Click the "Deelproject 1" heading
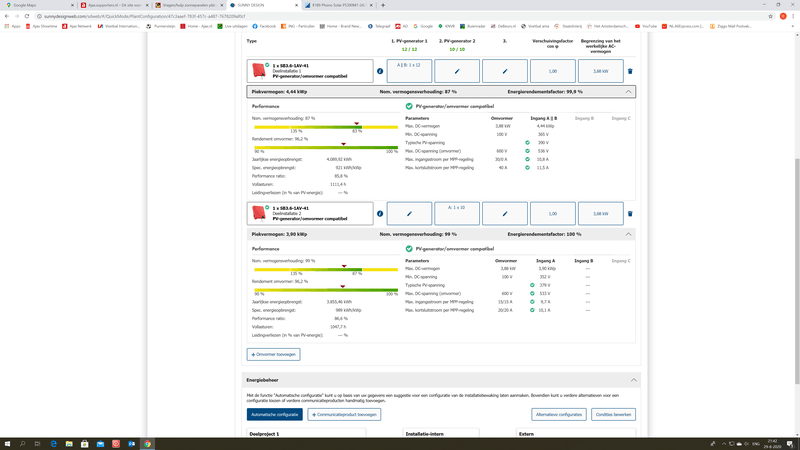 (x=264, y=434)
